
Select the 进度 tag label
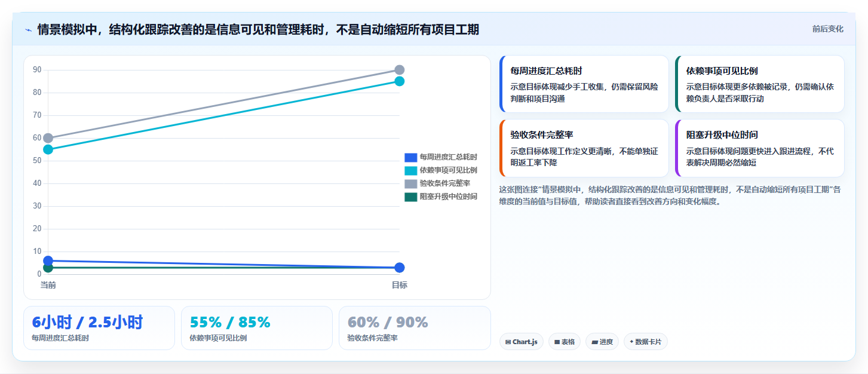(606, 342)
